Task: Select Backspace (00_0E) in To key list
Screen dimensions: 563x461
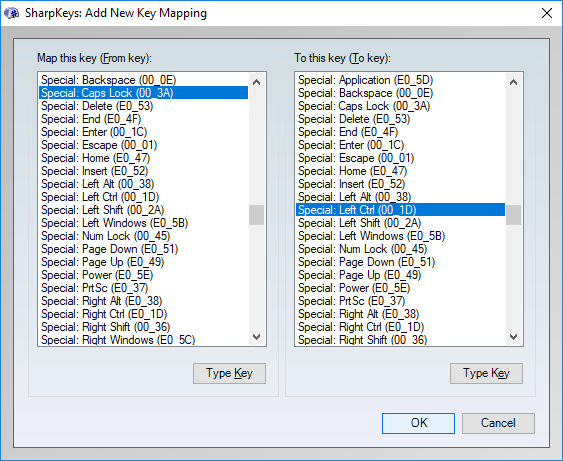Action: [x=400, y=93]
